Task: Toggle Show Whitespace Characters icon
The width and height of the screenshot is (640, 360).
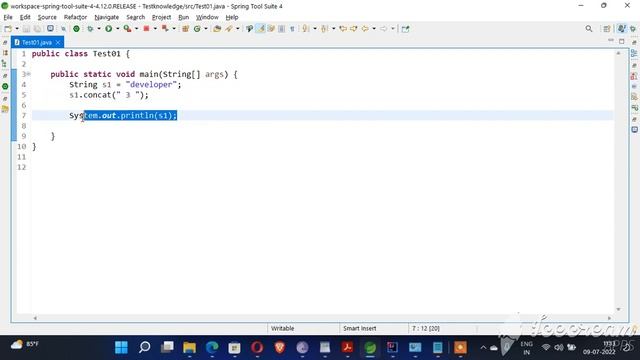Action: pos(292,29)
